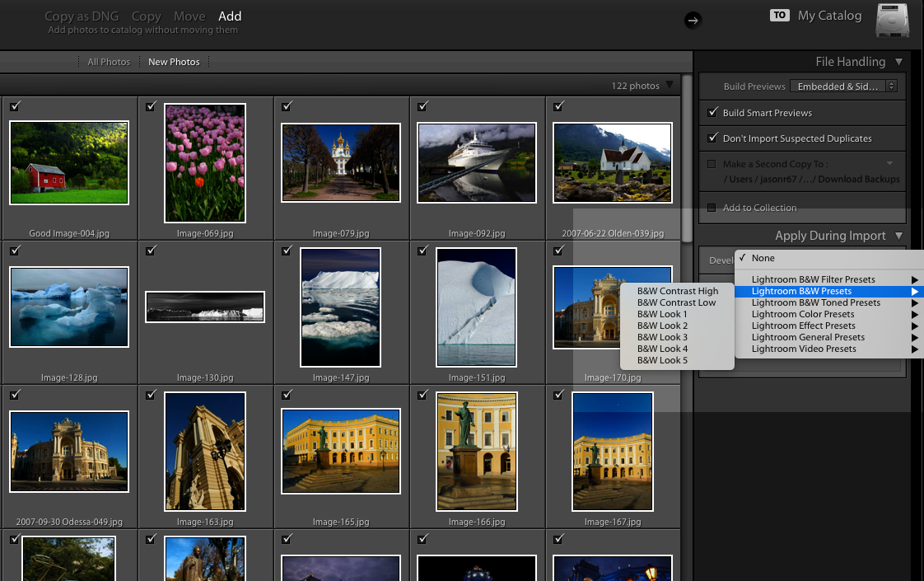Select the cruise ship Image-092.jpg thumbnail
The image size is (924, 581).
[477, 163]
